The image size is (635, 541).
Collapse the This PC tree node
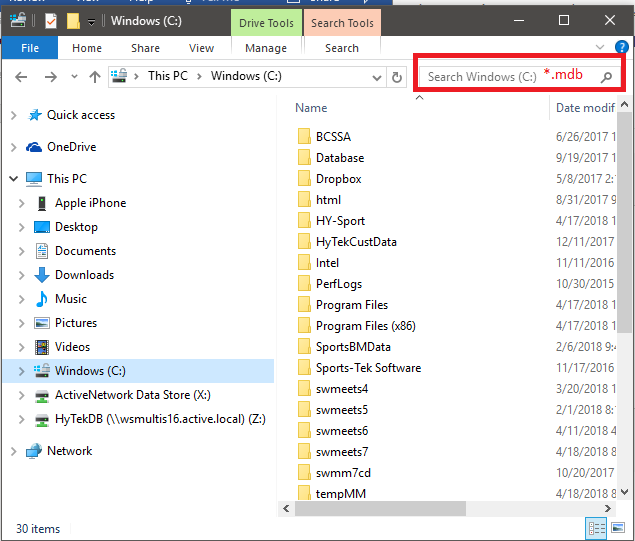tap(14, 179)
